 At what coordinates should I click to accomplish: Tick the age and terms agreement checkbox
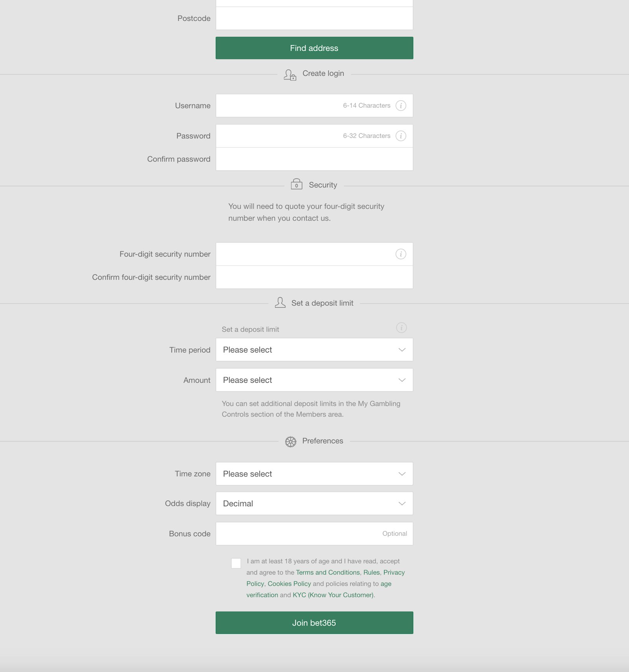pyautogui.click(x=236, y=563)
